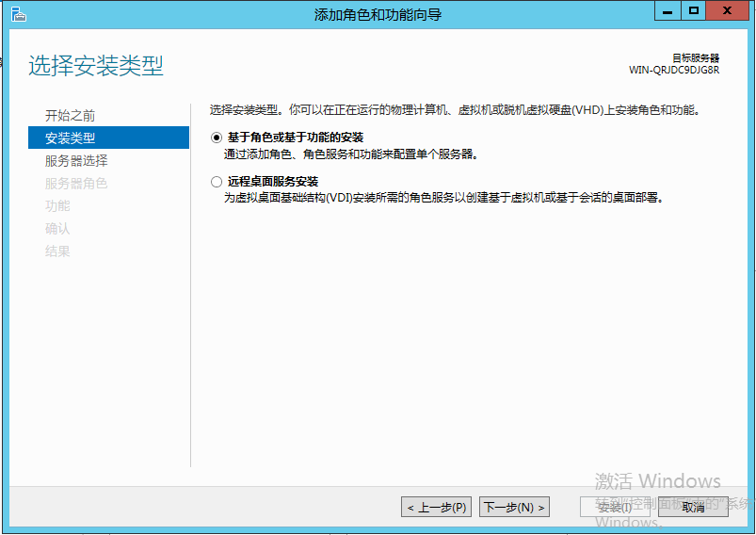Open the 服务器选择 step in sidebar
756x535 pixels.
pos(76,161)
